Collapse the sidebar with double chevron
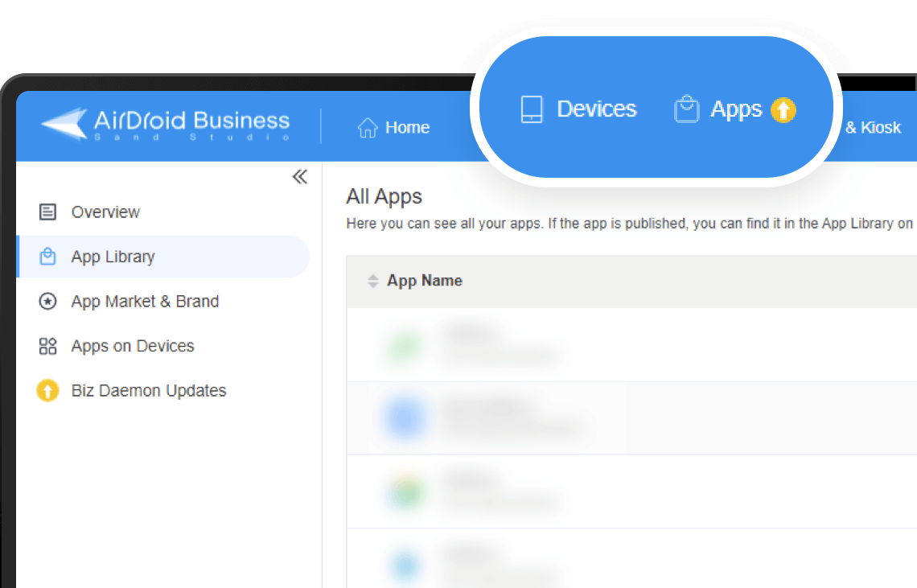 point(300,177)
